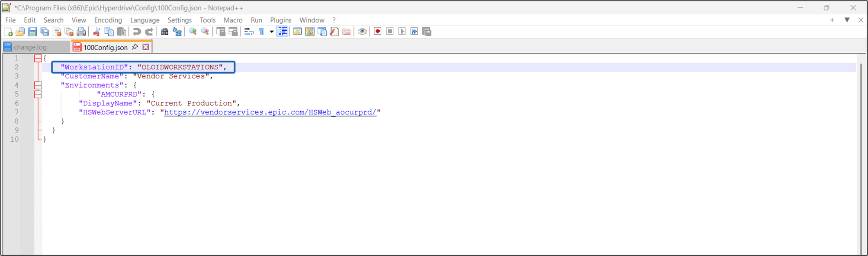Redo the last undone edit
The height and width of the screenshot is (256, 868).
[x=149, y=32]
